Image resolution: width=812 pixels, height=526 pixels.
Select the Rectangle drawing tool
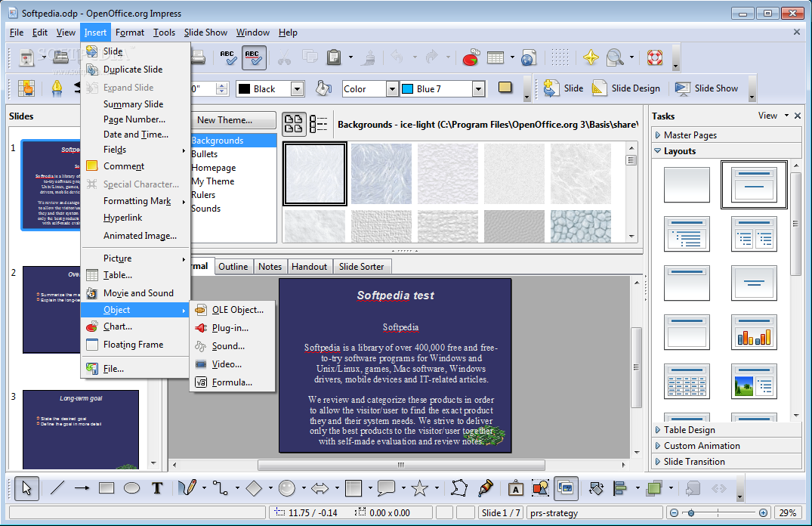point(107,488)
